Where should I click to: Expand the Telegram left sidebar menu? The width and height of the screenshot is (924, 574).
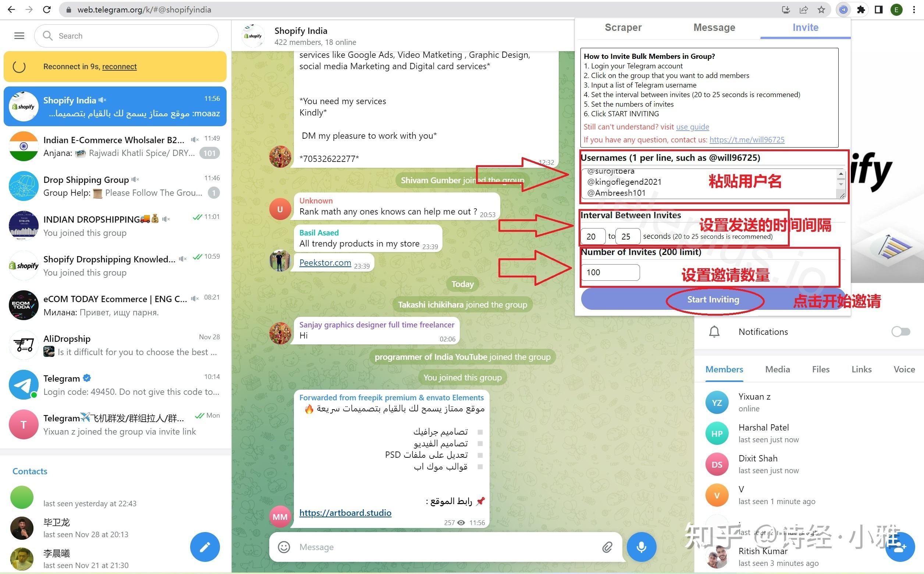click(x=18, y=35)
